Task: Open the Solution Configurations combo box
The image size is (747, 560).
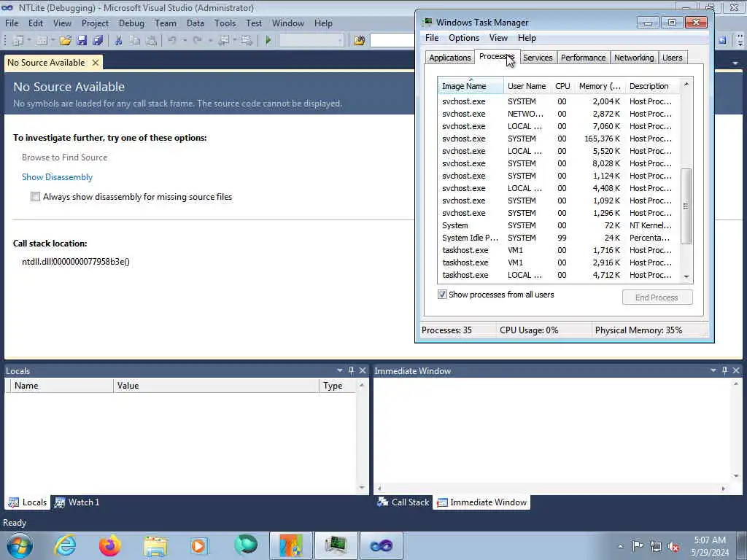Action: (x=311, y=41)
